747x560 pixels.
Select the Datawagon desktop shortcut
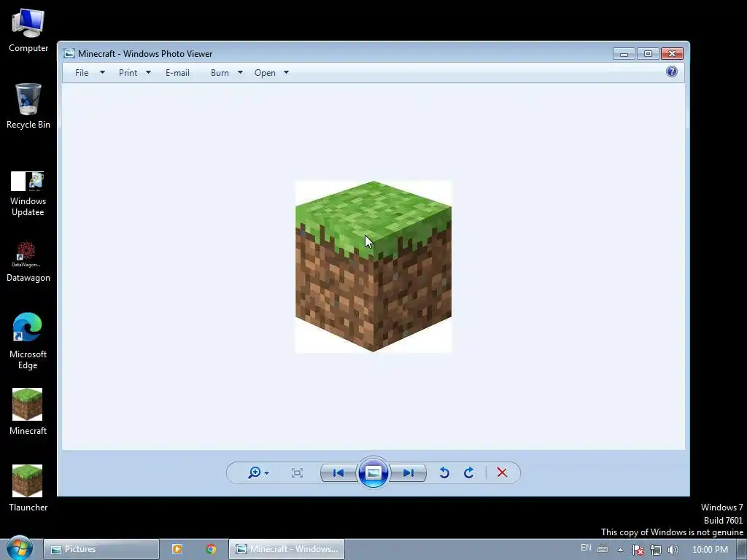point(28,262)
